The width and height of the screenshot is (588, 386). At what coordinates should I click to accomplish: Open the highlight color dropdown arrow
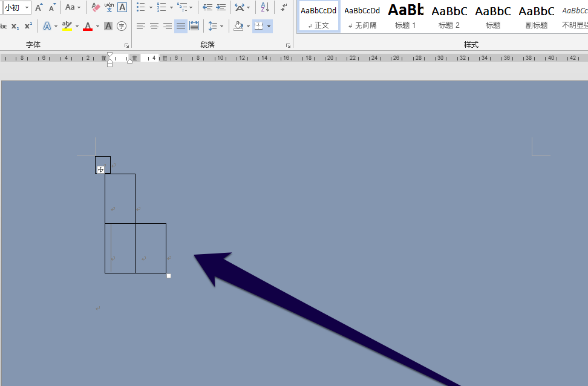[x=77, y=26]
